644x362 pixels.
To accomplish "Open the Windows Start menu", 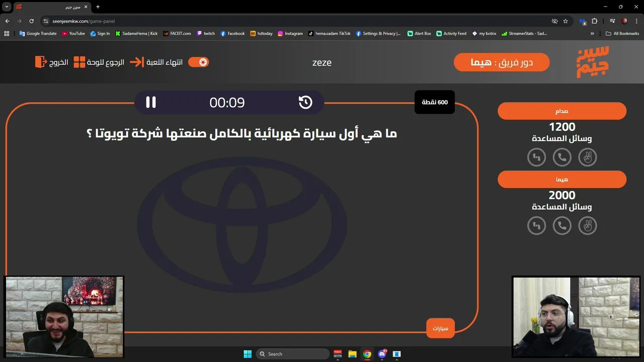I will (x=248, y=354).
